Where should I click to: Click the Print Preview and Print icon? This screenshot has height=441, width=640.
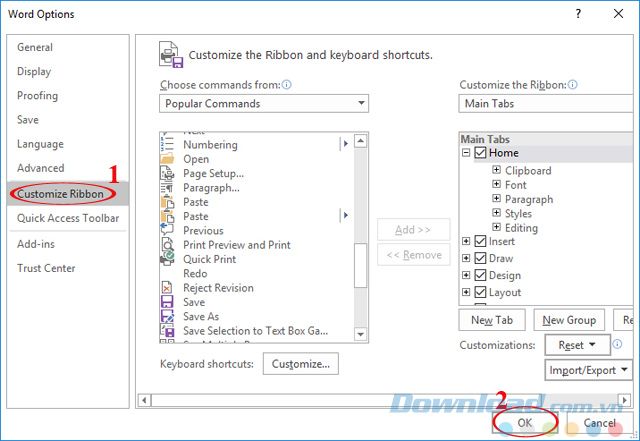click(x=167, y=245)
